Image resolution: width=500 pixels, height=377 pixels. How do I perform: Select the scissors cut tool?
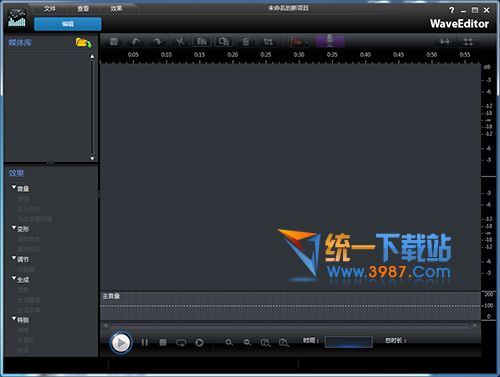[x=180, y=42]
